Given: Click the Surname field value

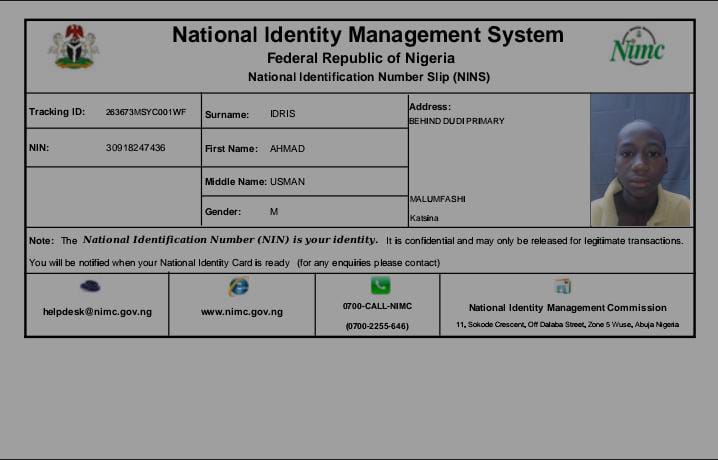Looking at the screenshot, I should point(283,114).
